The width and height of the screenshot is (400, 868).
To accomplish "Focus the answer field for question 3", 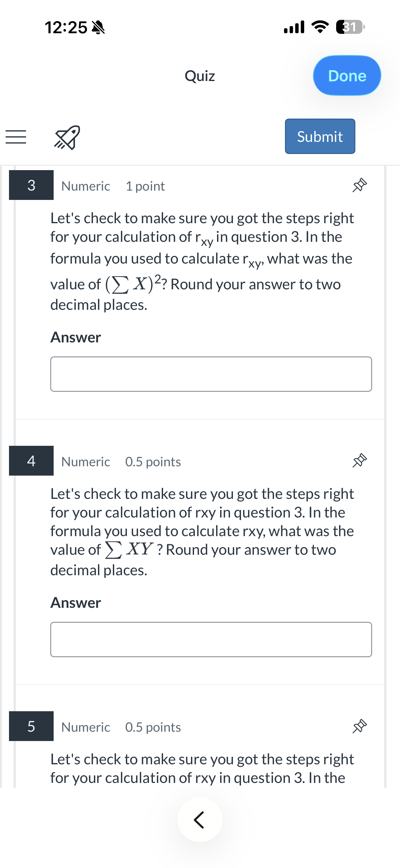I will 211,374.
